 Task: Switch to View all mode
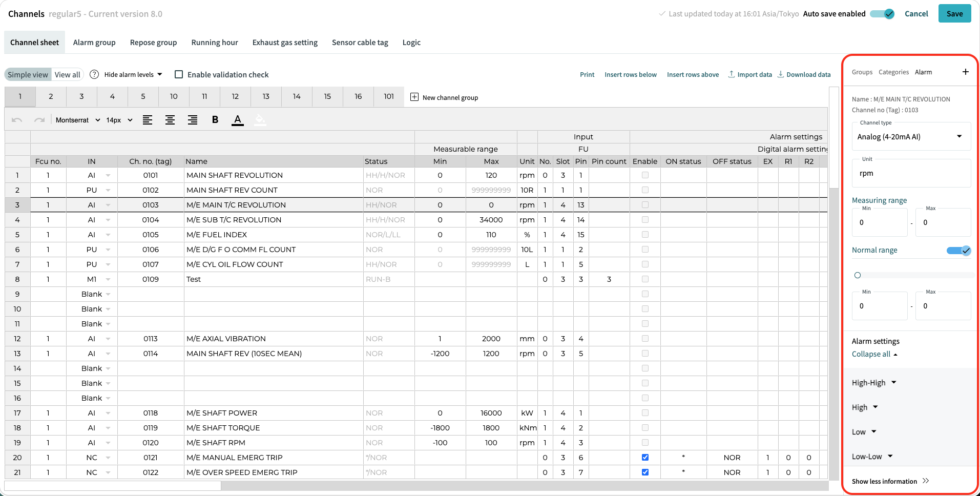pyautogui.click(x=67, y=74)
